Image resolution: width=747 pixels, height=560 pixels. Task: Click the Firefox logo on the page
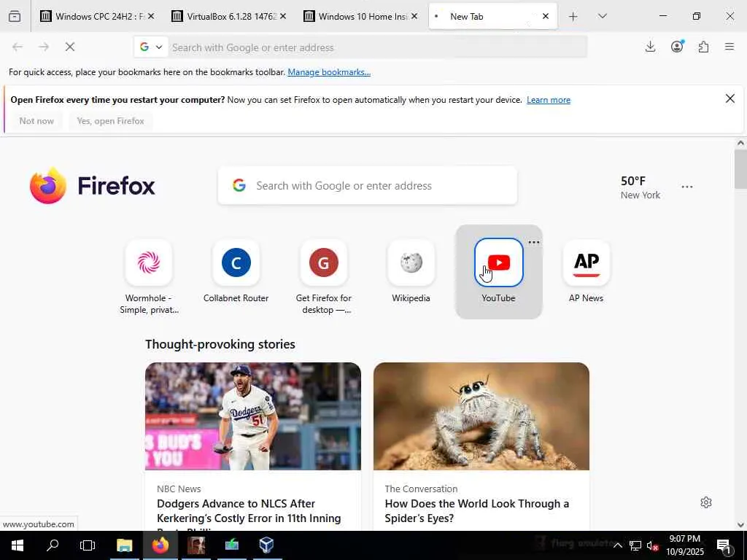[93, 186]
